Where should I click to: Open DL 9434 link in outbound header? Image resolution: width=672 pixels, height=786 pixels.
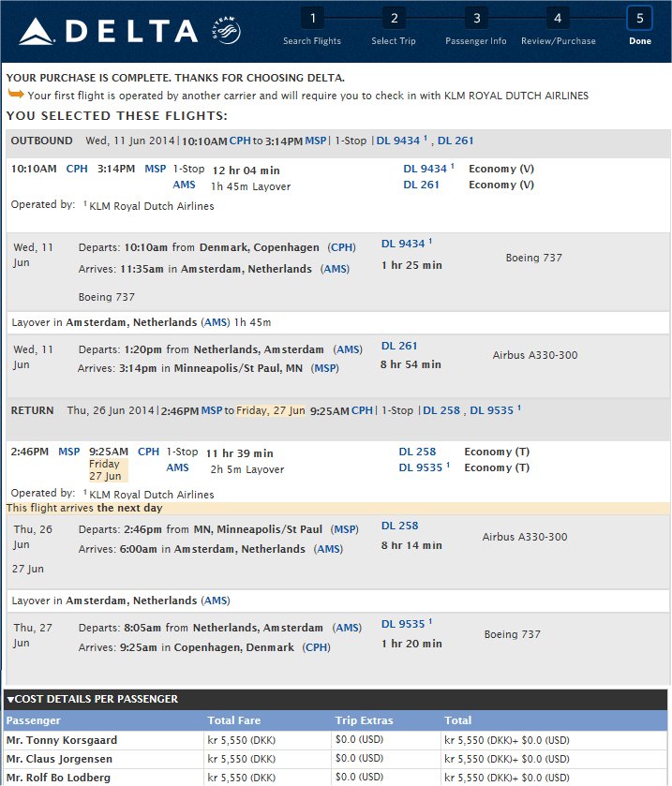click(398, 141)
